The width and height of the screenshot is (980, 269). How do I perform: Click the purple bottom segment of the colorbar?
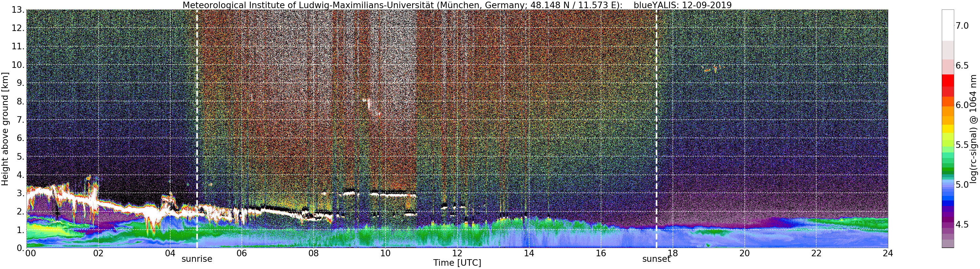948,244
